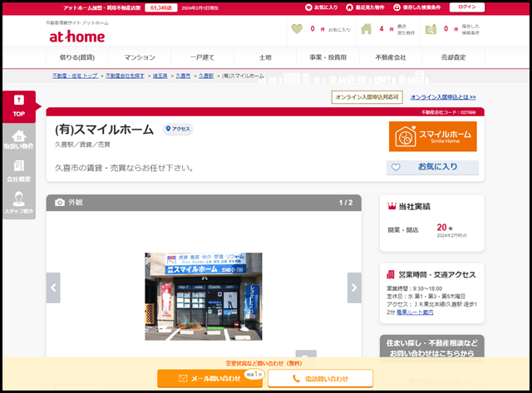Viewport: 532px width, 393px height.
Task: Click オンライン入居申込対応可 badge
Action: [367, 97]
